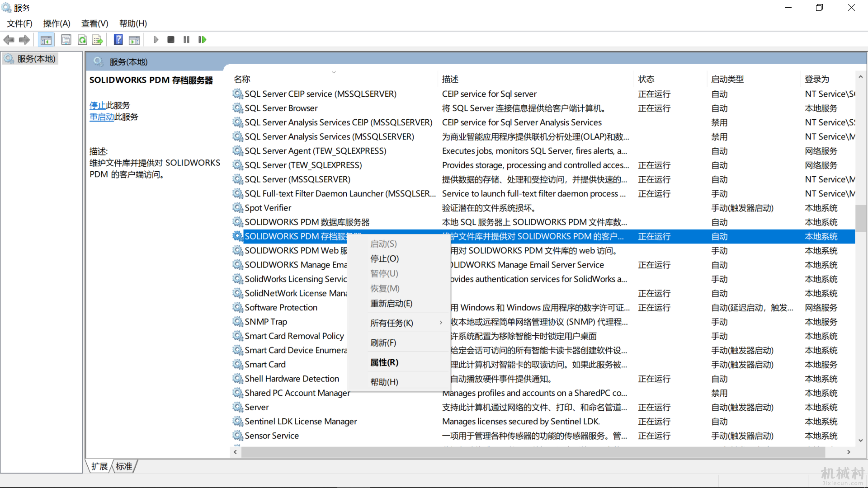
Task: Sort by the 名称 column header
Action: (x=334, y=79)
